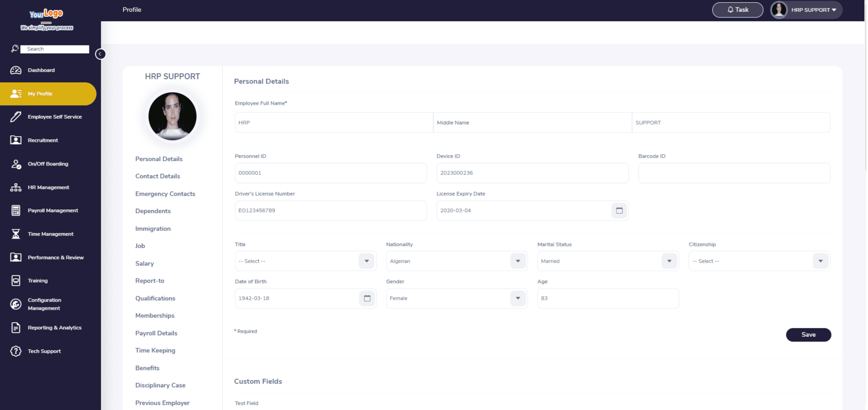Click the Task notification button
868x410 pixels.
click(x=737, y=10)
